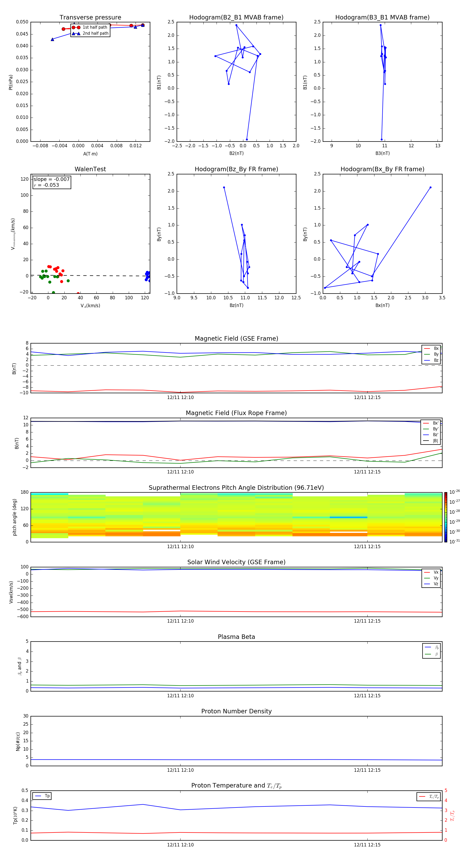Click the By' legend entry in Flux Rope panel
Image resolution: width=473 pixels, height=868 pixels.
[x=431, y=429]
